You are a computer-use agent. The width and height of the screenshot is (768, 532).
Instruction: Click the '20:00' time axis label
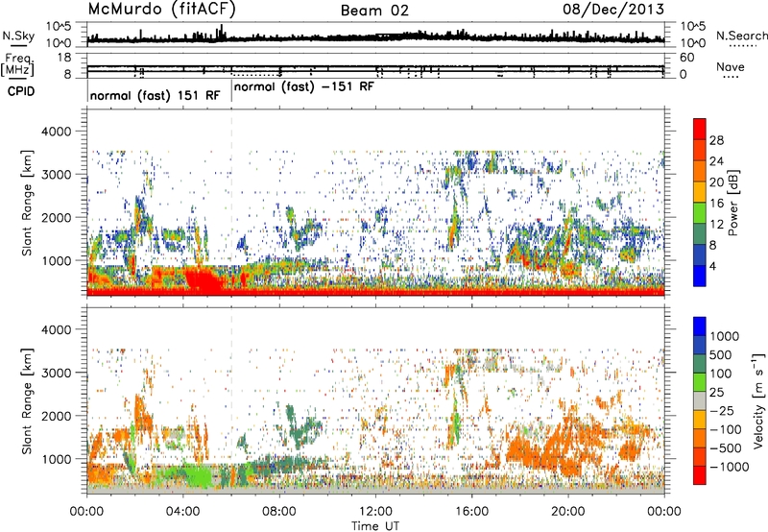[x=568, y=512]
